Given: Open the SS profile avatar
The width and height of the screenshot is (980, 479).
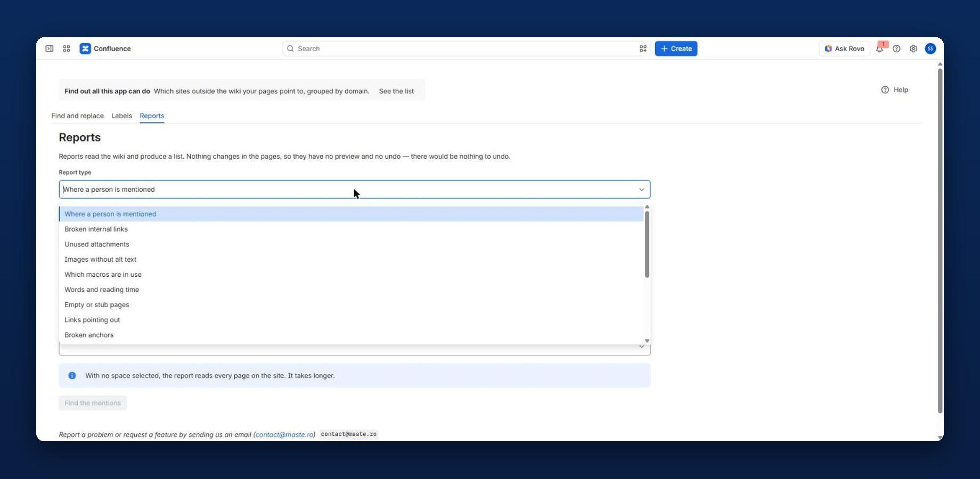Looking at the screenshot, I should click(930, 48).
